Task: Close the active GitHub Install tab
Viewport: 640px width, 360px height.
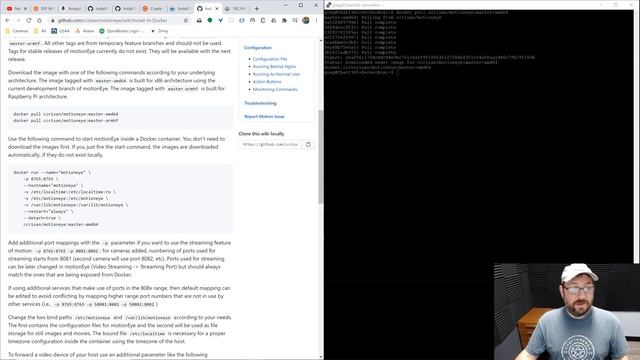Action: (217, 8)
